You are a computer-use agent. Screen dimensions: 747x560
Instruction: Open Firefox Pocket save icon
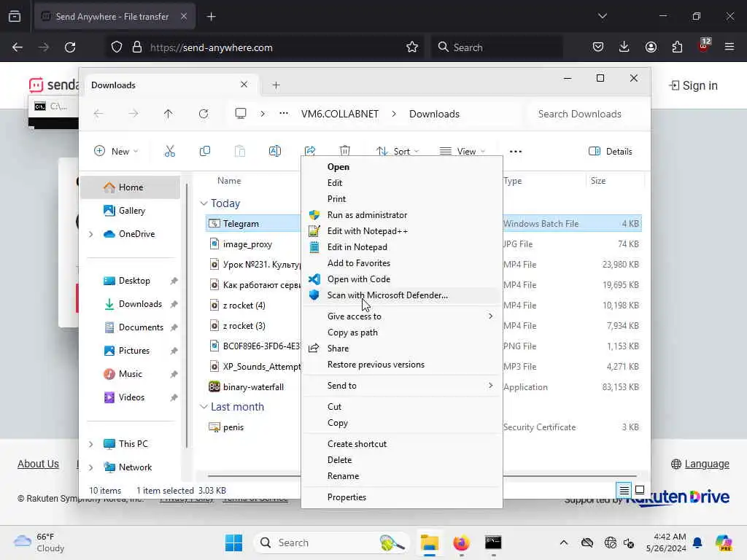click(x=598, y=47)
